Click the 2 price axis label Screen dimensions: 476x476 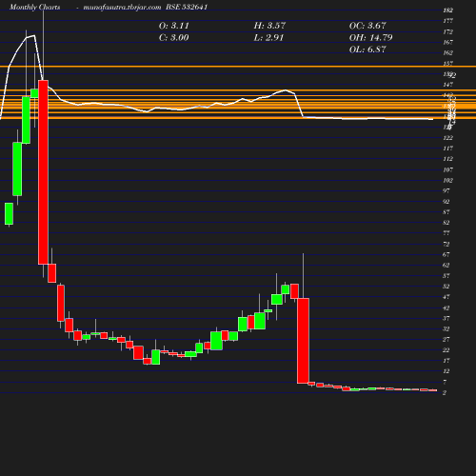click(445, 392)
